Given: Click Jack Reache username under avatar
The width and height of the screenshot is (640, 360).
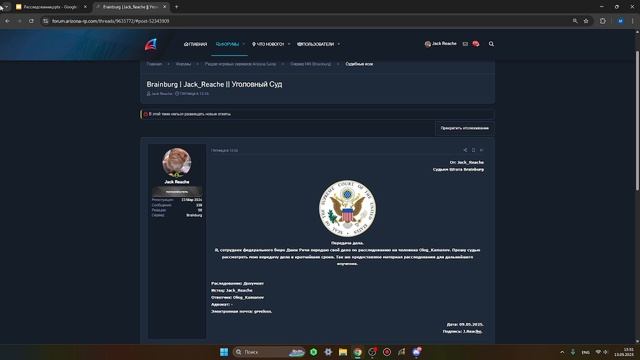Looking at the screenshot, I should pyautogui.click(x=177, y=182).
